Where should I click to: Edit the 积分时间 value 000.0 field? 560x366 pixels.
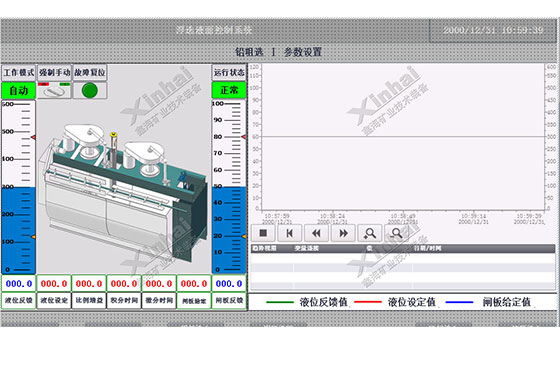(x=124, y=284)
